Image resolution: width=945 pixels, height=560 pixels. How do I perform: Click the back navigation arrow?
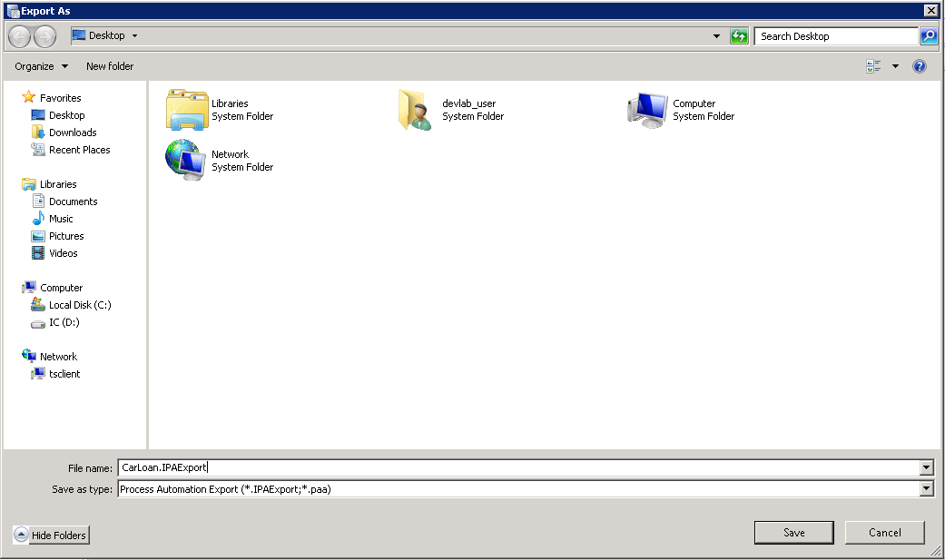click(20, 36)
